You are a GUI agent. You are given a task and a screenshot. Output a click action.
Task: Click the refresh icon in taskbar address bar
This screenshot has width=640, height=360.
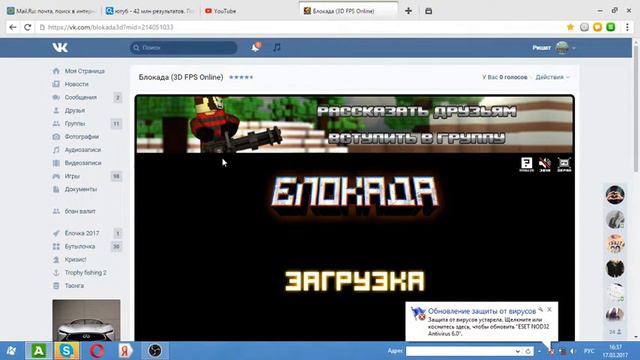click(528, 351)
